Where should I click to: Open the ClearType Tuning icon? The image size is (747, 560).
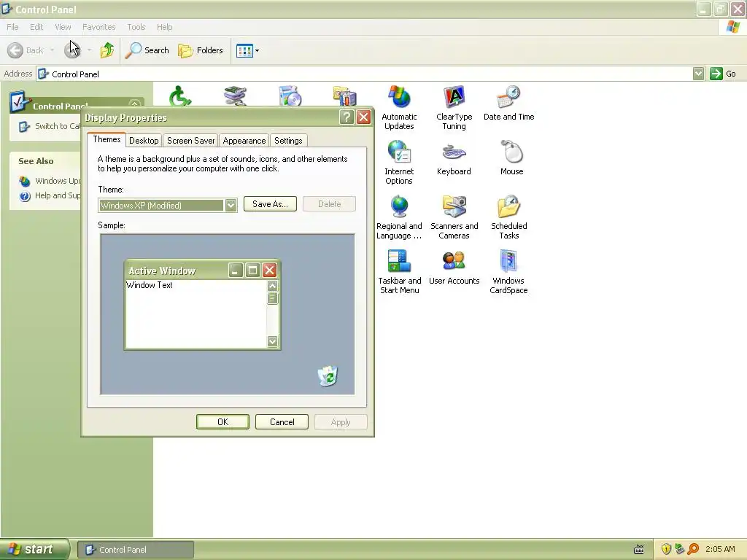coord(454,108)
